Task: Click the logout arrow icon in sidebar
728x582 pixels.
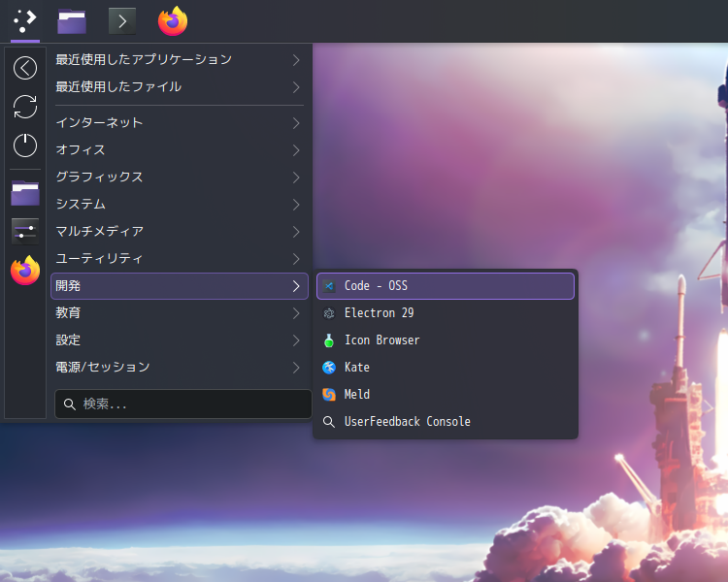Action: (25, 68)
